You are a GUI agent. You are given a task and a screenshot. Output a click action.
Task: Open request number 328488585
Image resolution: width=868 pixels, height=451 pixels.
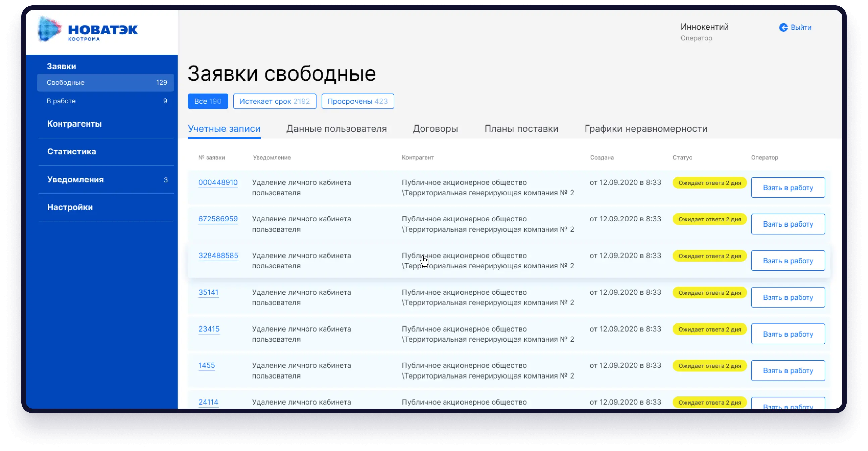coord(218,256)
